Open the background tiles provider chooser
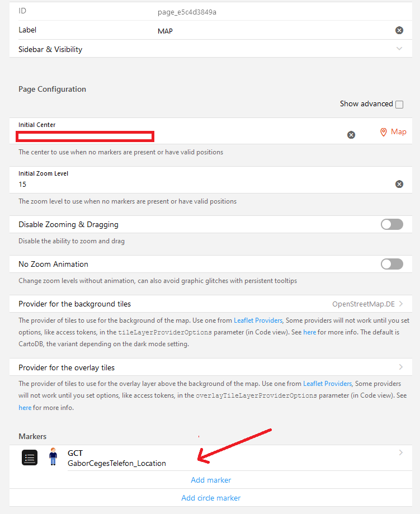 point(400,304)
